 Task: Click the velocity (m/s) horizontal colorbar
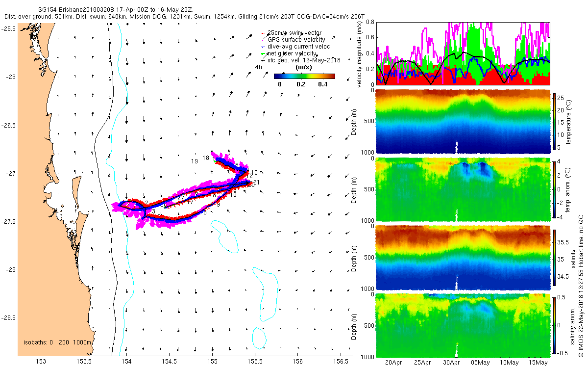(304, 76)
